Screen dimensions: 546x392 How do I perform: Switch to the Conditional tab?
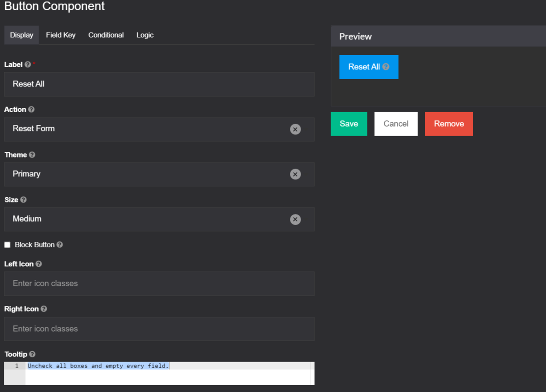[106, 35]
